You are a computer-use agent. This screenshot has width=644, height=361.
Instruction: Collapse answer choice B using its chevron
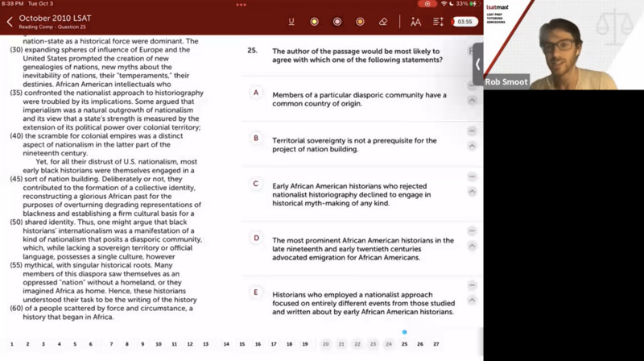pos(473,146)
